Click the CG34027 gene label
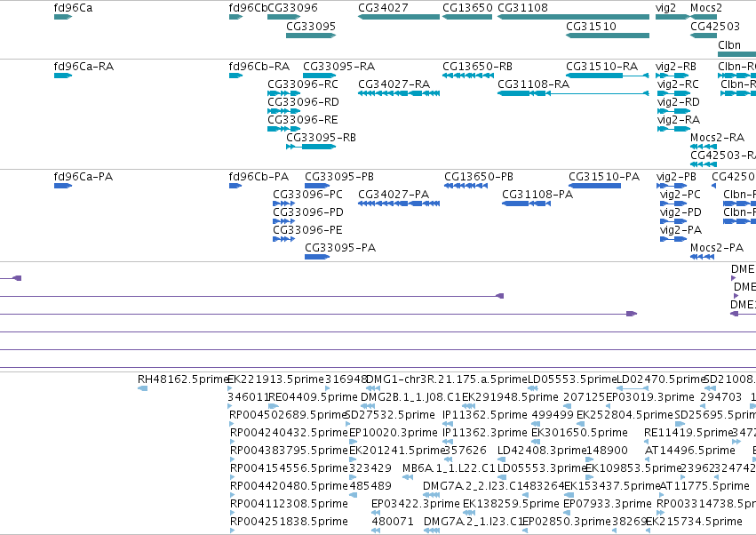Screen dimensions: 756x535 tap(383, 8)
